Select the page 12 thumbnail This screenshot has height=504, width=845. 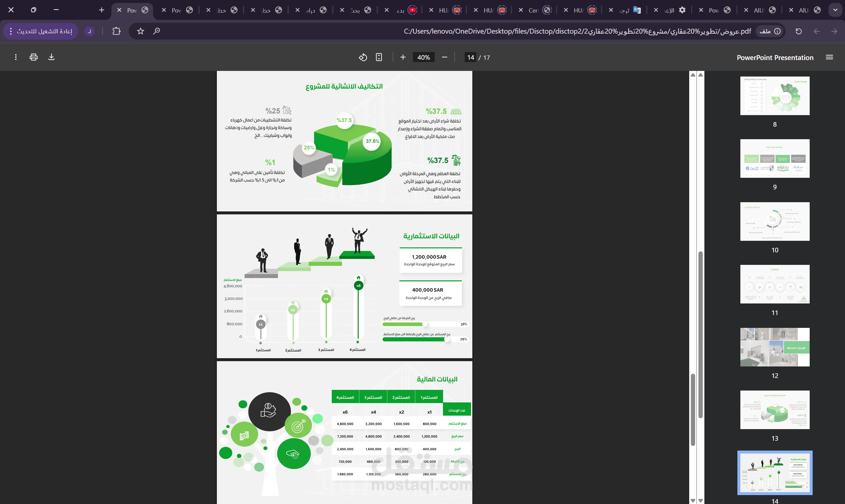[775, 347]
